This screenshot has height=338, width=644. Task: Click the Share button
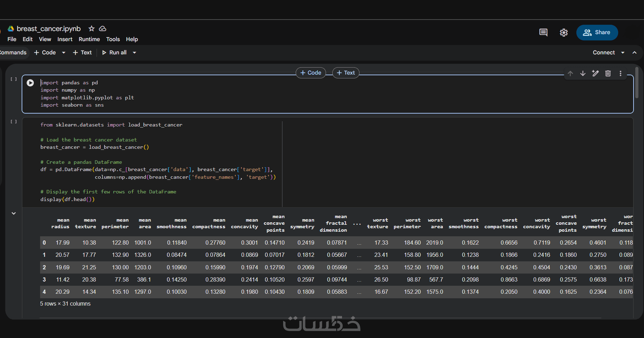click(597, 32)
